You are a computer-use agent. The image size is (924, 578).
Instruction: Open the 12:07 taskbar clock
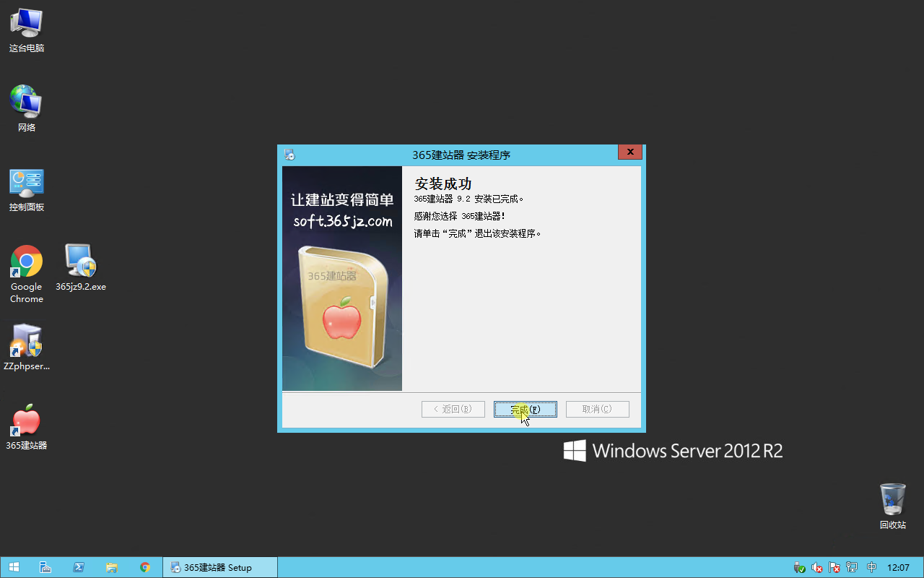[898, 568]
